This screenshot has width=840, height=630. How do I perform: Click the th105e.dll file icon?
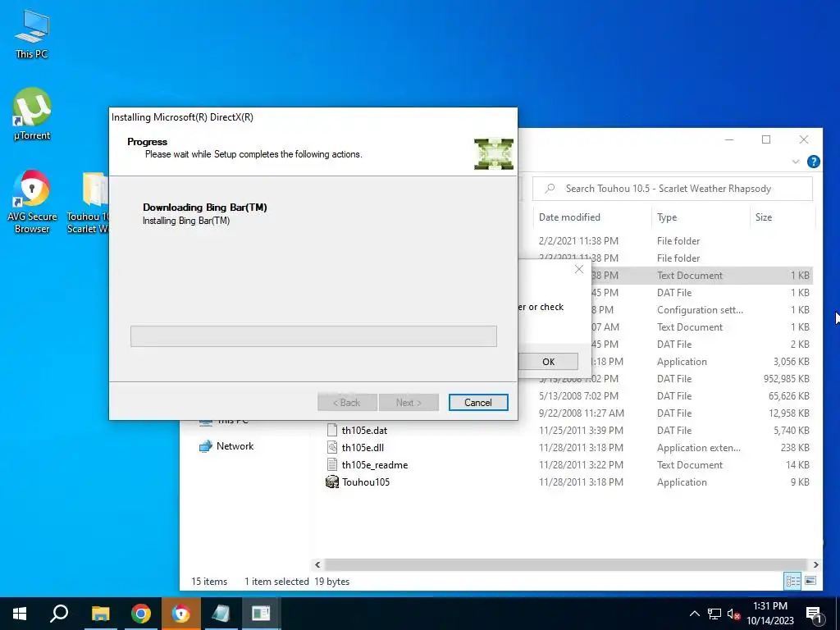point(332,447)
